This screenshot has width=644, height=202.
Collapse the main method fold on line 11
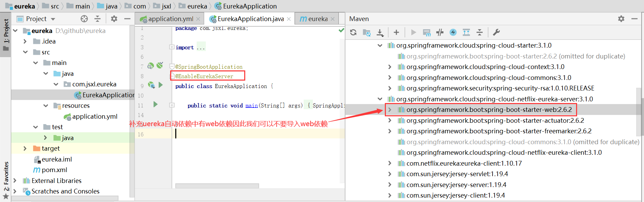[x=172, y=105]
